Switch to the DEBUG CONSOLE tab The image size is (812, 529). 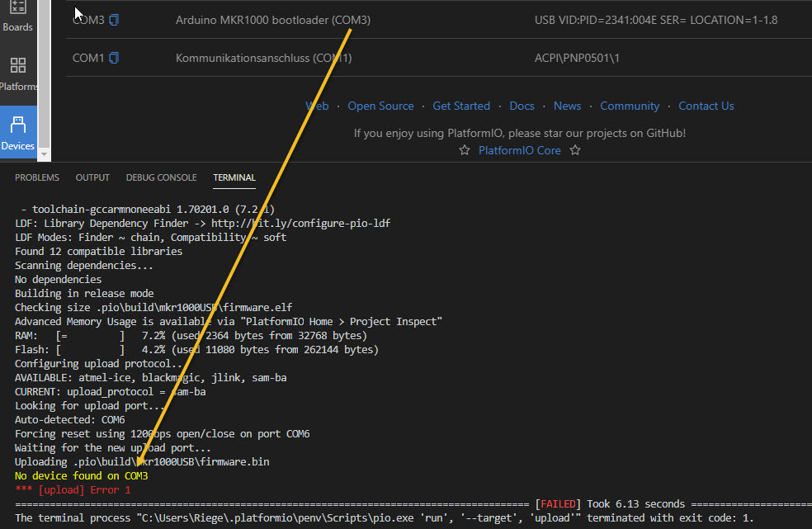(161, 177)
